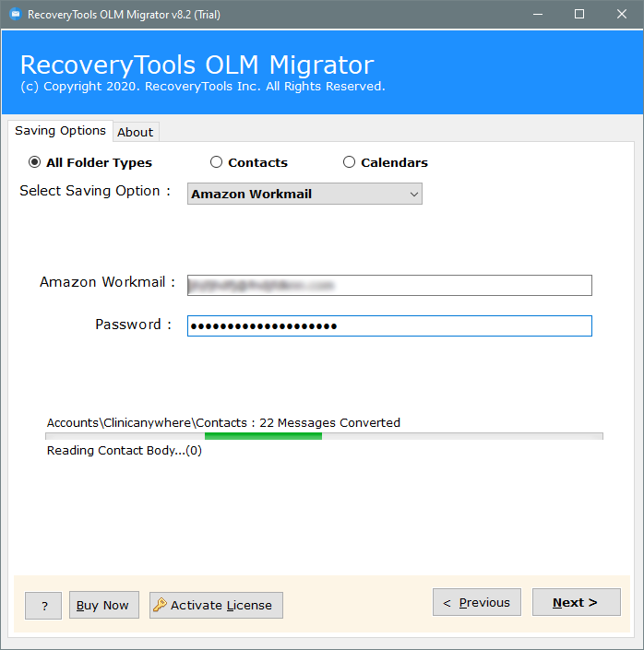Click the Buy Now button
644x650 pixels.
103,605
